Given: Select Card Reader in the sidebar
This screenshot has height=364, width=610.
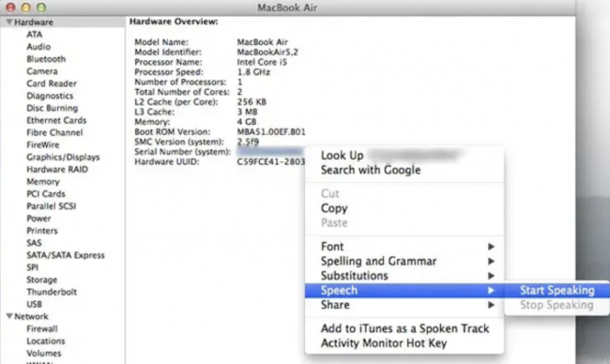Looking at the screenshot, I should [x=52, y=83].
